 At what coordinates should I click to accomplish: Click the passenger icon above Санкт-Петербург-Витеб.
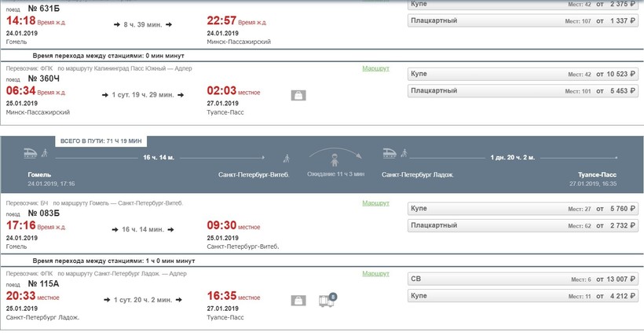coord(286,158)
